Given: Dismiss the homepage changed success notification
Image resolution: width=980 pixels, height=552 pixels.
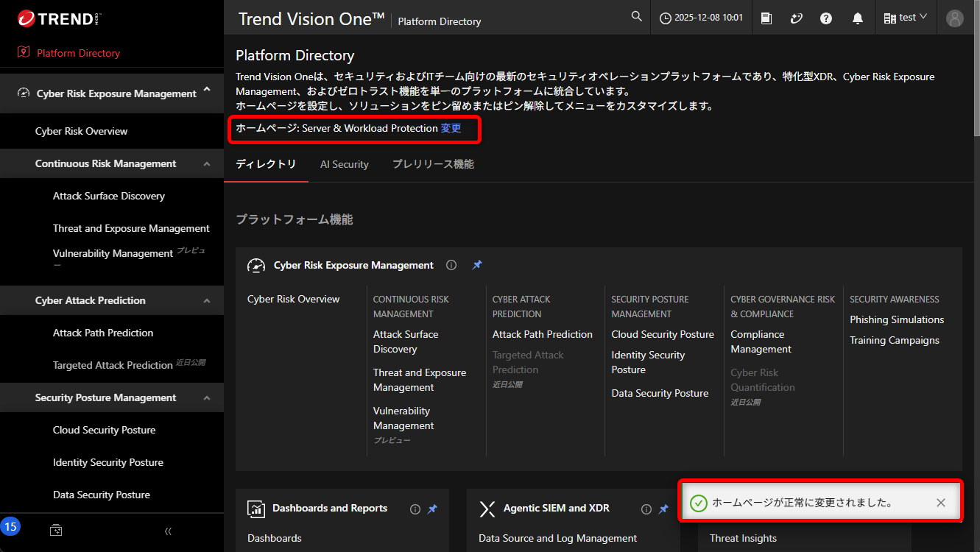Looking at the screenshot, I should (940, 503).
